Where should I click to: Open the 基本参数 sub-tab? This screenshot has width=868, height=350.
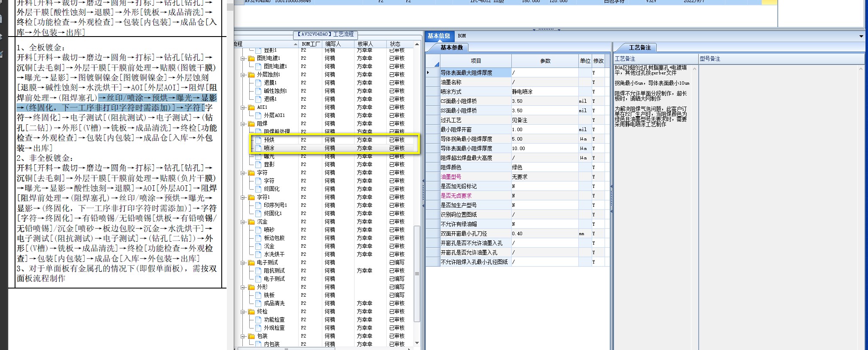click(x=452, y=48)
